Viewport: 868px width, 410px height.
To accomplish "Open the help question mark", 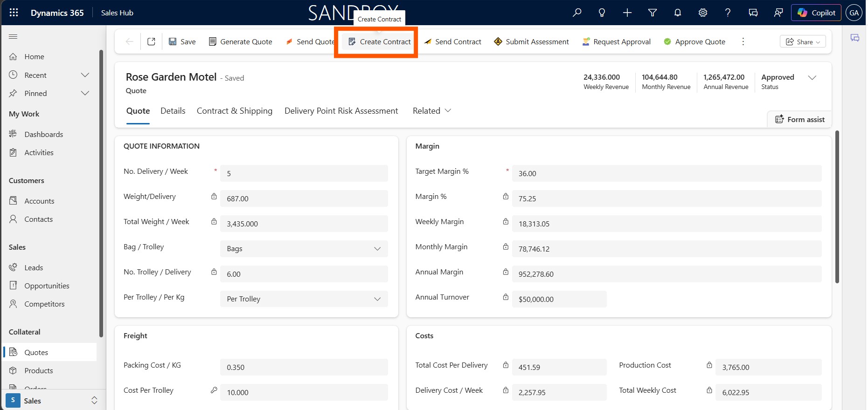I will coord(728,13).
